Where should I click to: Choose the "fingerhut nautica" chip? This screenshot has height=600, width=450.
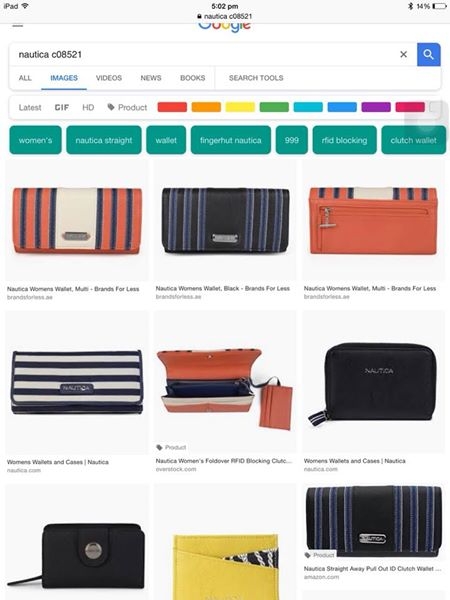[231, 140]
